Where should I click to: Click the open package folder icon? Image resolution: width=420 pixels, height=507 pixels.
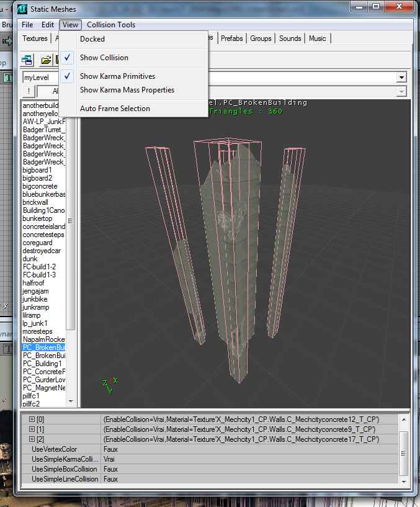point(46,60)
